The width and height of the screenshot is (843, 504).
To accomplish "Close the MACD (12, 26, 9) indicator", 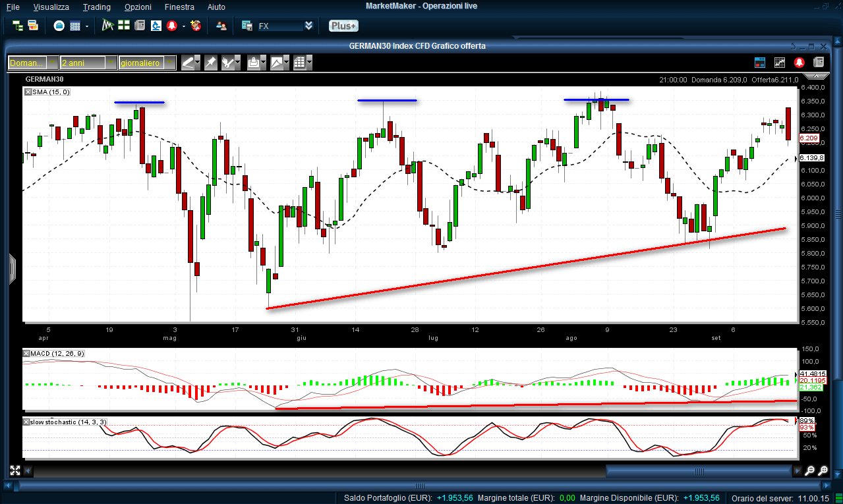I will pos(27,354).
